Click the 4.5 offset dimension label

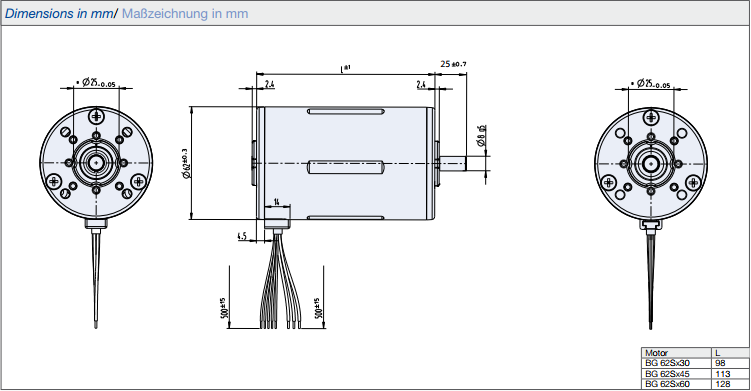241,236
